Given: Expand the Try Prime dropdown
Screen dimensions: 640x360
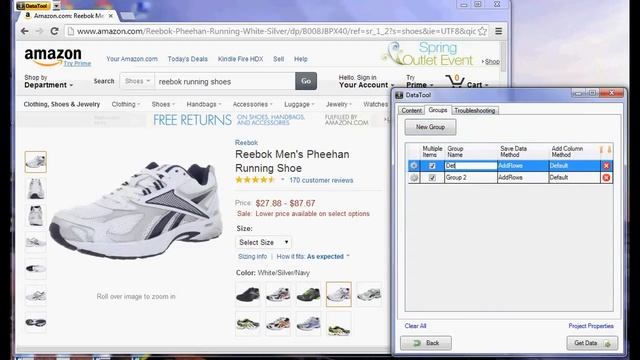Looking at the screenshot, I should point(419,81).
